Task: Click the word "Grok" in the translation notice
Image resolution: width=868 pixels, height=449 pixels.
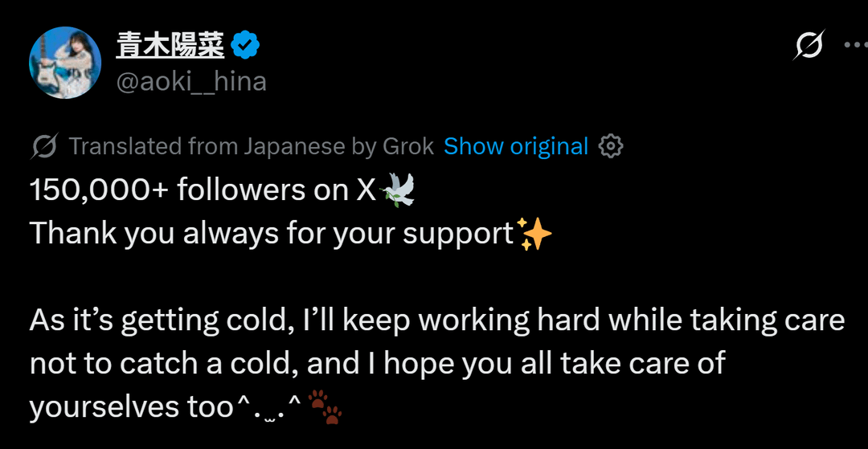Action: tap(407, 146)
